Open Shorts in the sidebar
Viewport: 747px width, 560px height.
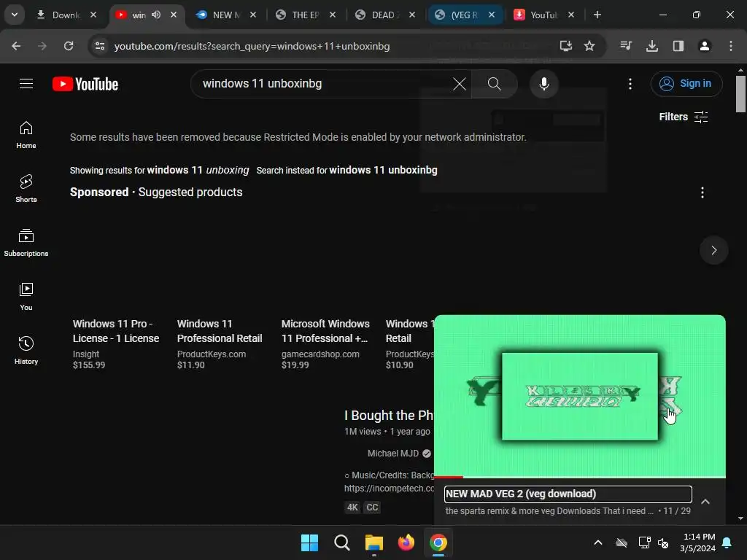26,189
